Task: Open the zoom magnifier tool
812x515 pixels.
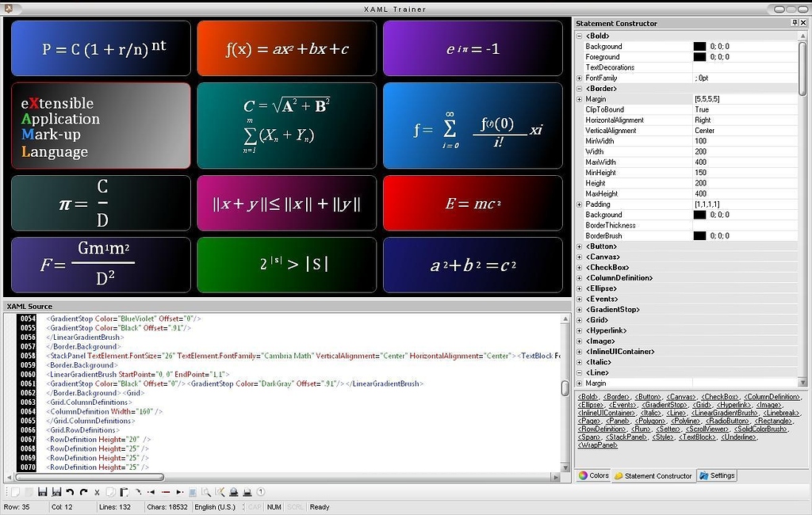Action: (x=206, y=492)
